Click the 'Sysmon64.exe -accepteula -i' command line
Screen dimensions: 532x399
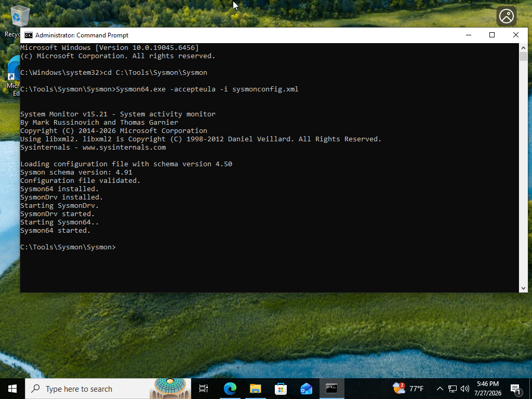tap(159, 89)
